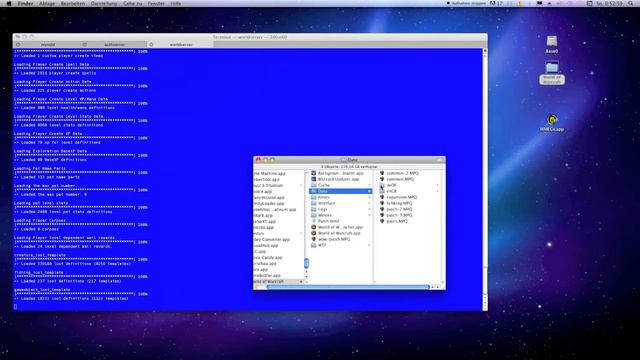Select the wow-patch.MPQ file icon
The height and width of the screenshot is (360, 640).
point(313,239)
